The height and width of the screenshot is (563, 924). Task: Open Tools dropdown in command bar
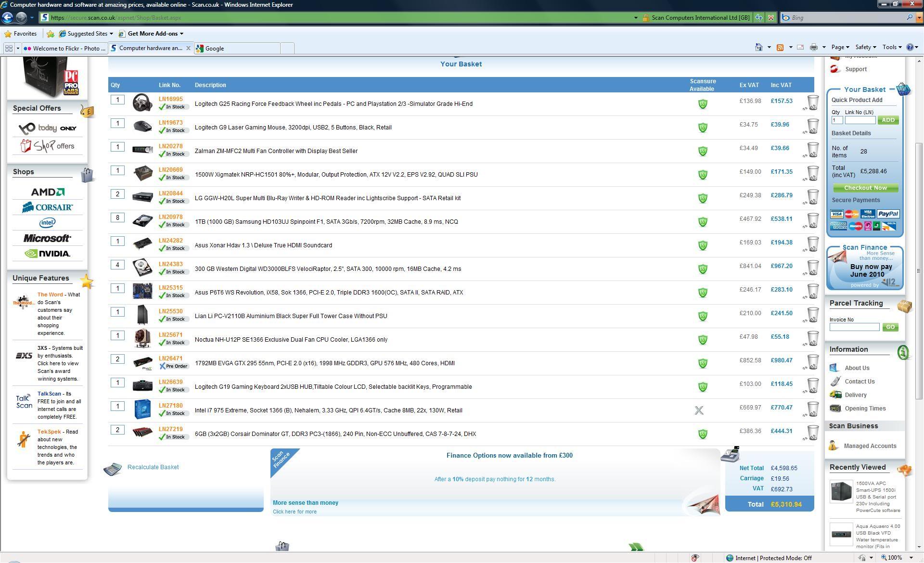click(x=891, y=47)
